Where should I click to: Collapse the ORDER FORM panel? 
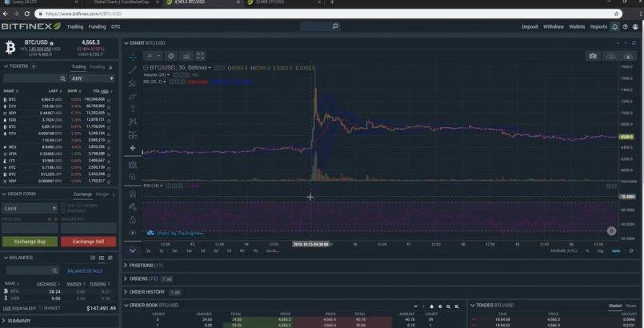[6, 194]
